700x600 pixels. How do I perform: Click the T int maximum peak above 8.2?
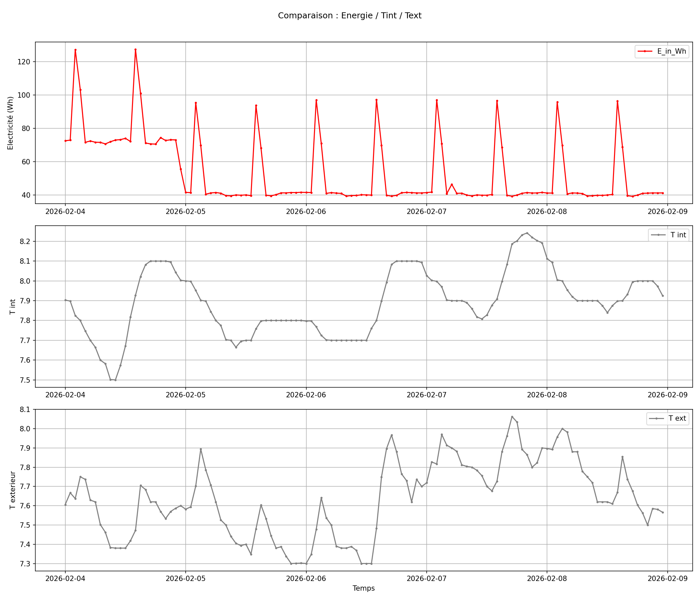coord(527,233)
